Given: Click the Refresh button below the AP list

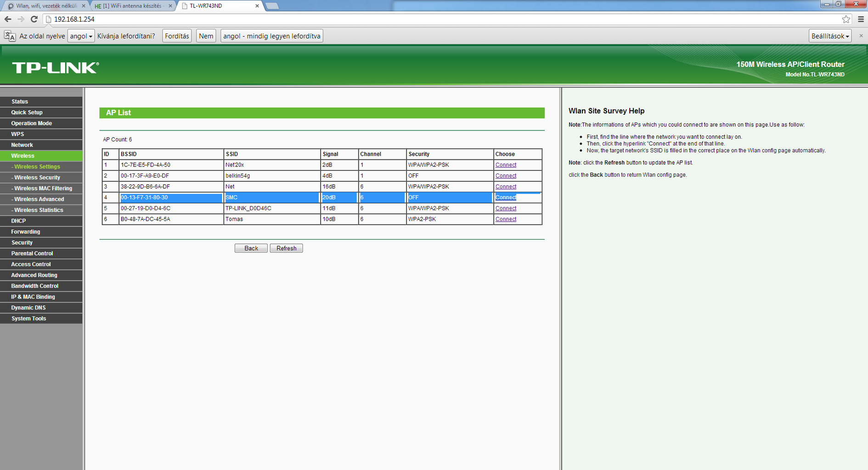Looking at the screenshot, I should 286,248.
